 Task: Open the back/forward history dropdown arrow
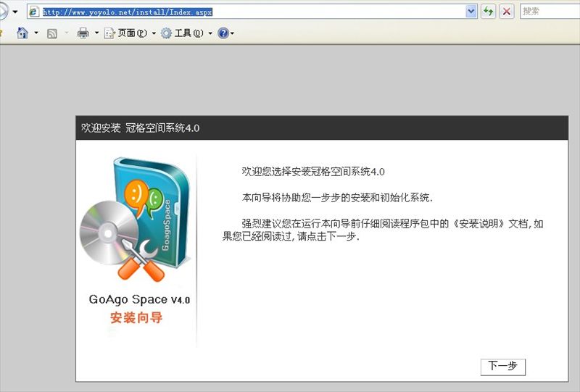[x=15, y=12]
